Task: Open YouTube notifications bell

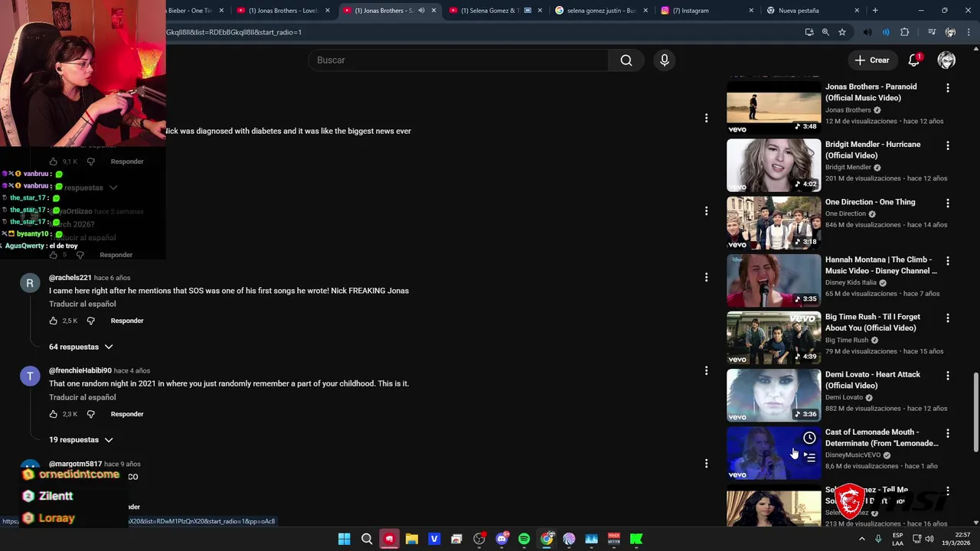Action: pos(914,60)
